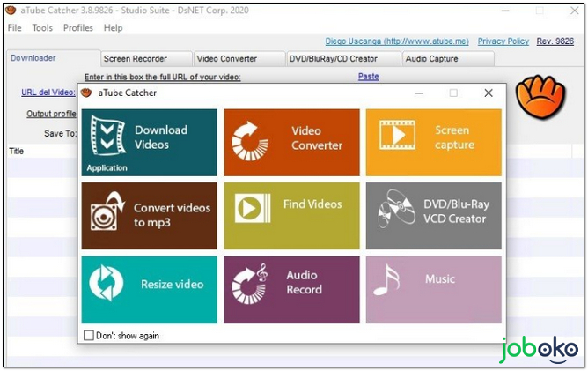Switch to the DVD/BluRay/CD Creator tab

click(343, 59)
